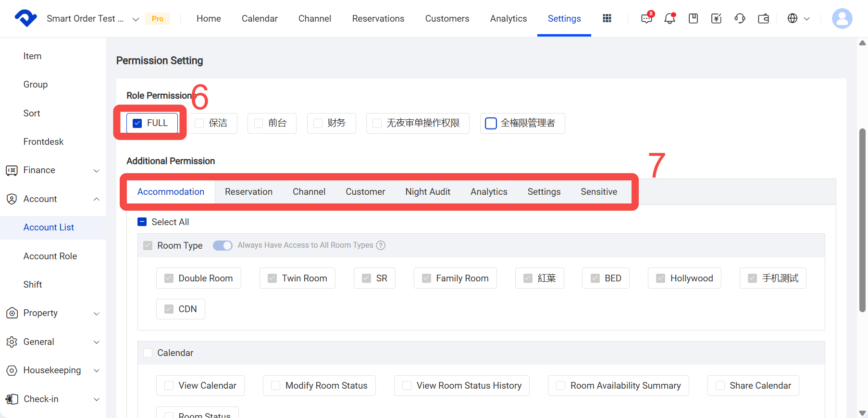Open the messages icon with badge 8
Image resolution: width=868 pixels, height=418 pixels.
point(647,18)
